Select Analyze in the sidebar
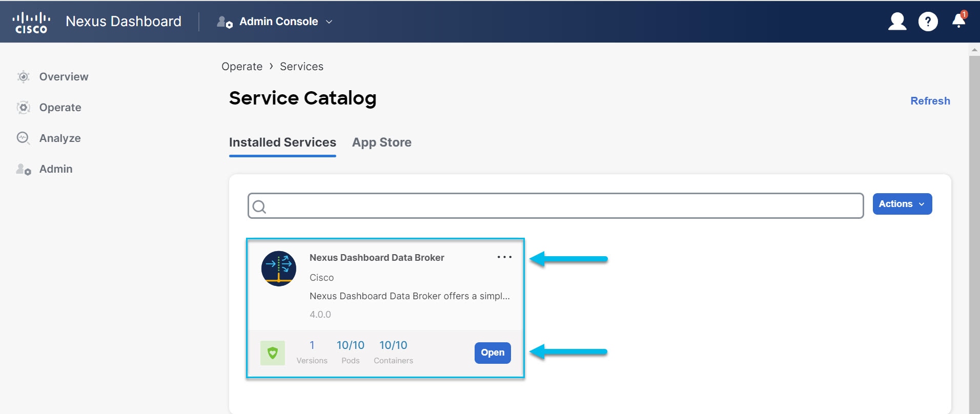The width and height of the screenshot is (980, 414). click(60, 138)
